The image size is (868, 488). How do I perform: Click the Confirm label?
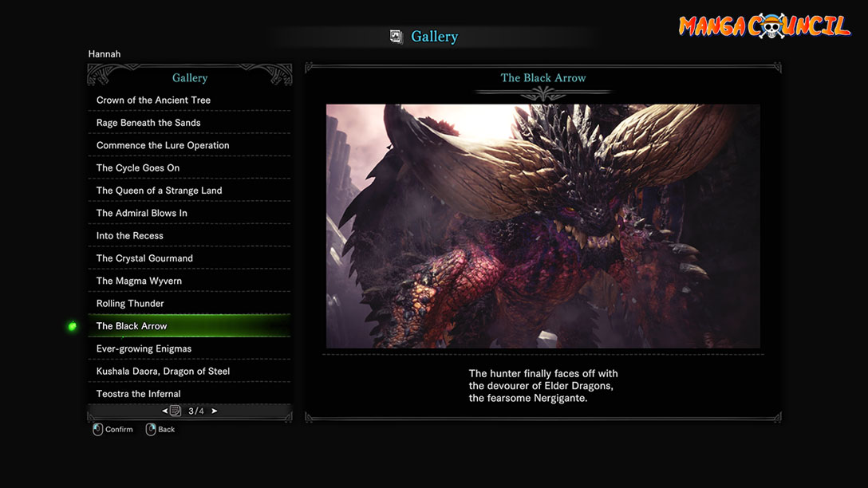[119, 429]
